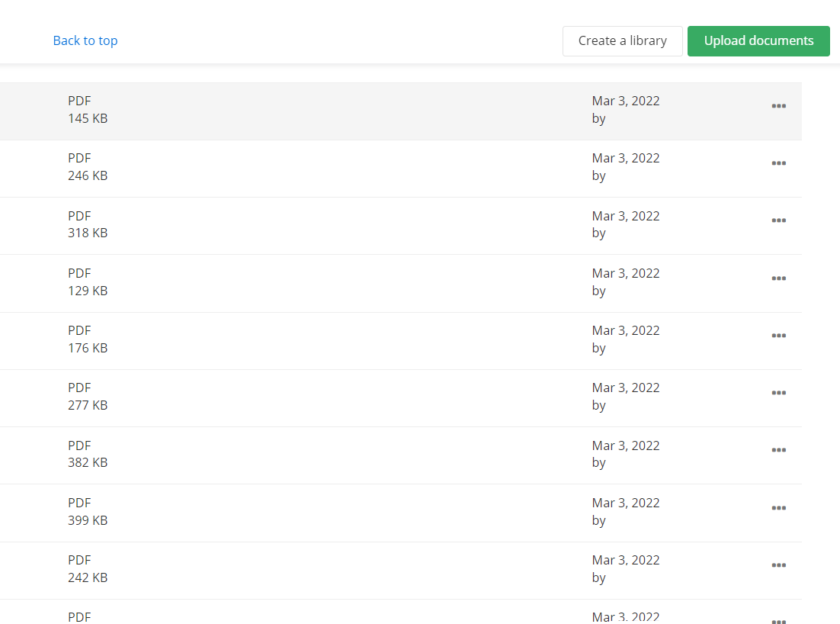The height and width of the screenshot is (624, 840).
Task: Click the Mar 3, 2022 date in the 242 KB row
Action: (x=626, y=561)
